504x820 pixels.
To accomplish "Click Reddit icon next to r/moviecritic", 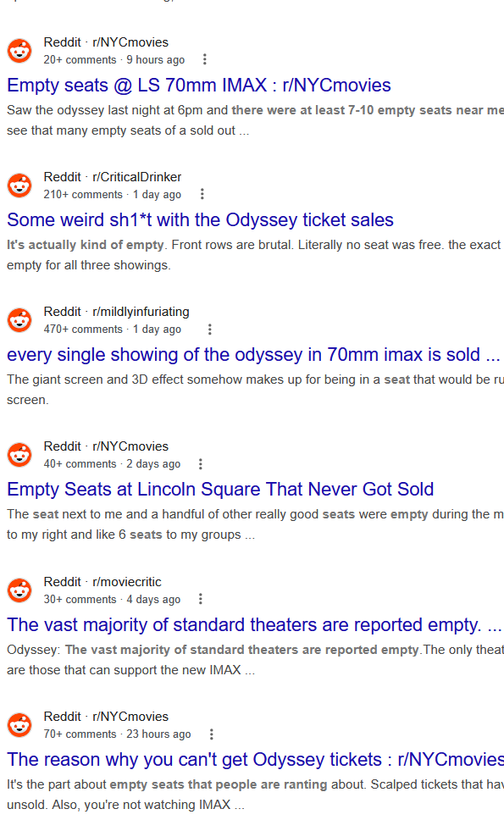I will pos(19,590).
